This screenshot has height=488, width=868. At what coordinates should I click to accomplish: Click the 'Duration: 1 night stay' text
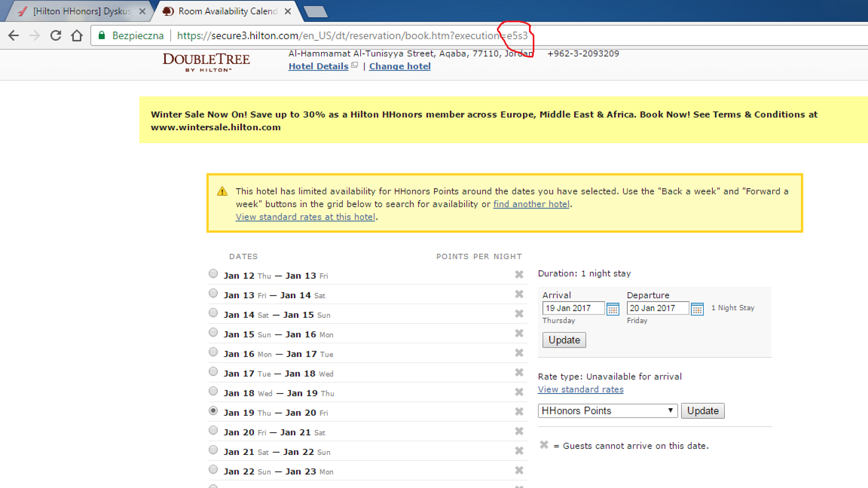click(x=584, y=274)
